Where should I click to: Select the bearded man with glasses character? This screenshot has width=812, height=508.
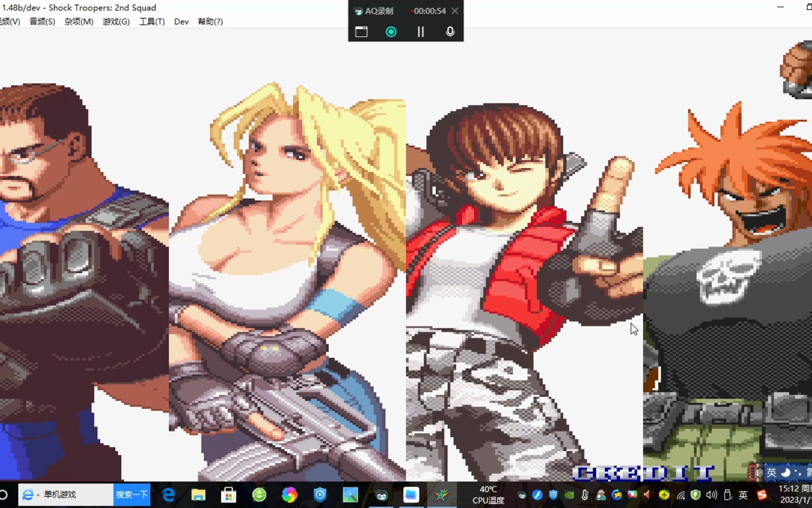(84, 282)
